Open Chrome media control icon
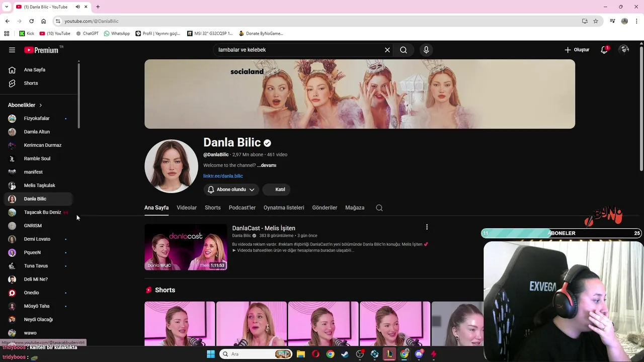 pos(612,21)
